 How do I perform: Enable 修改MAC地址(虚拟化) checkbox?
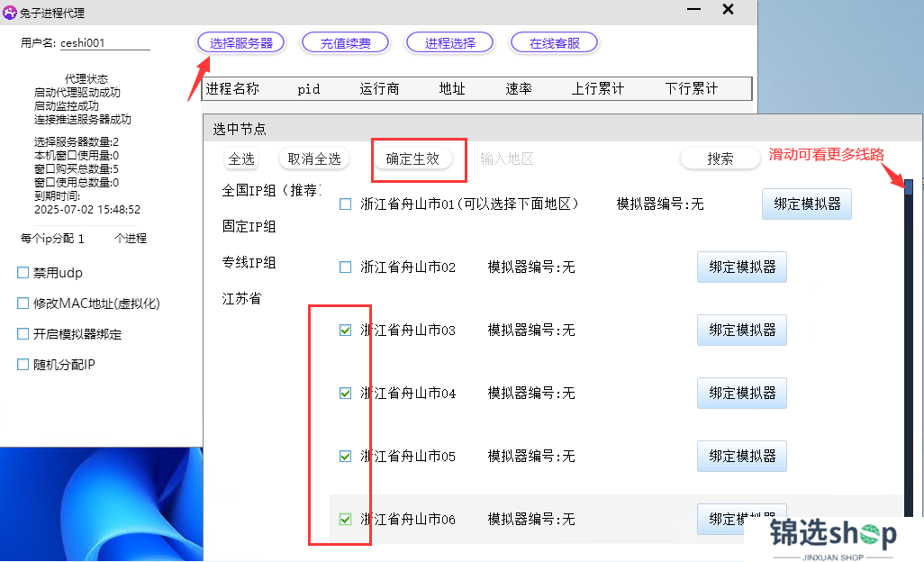coord(23,304)
